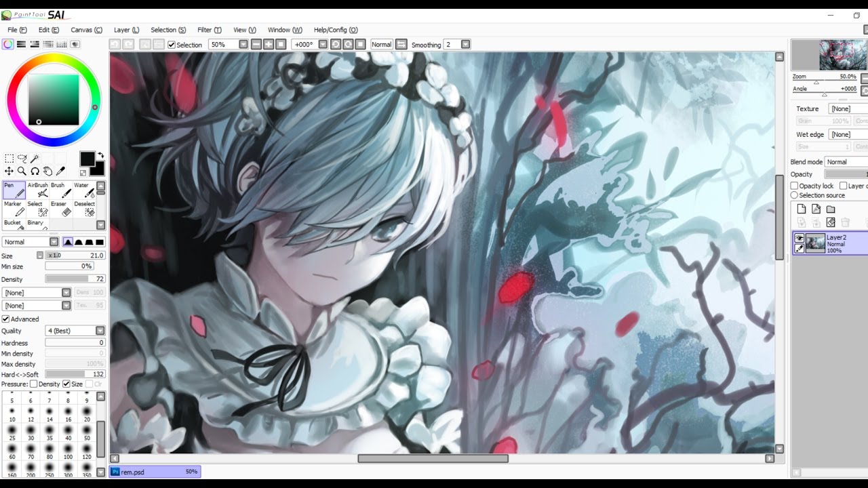The width and height of the screenshot is (868, 488).
Task: Activate the zoom magnifier tool
Action: pos(22,171)
